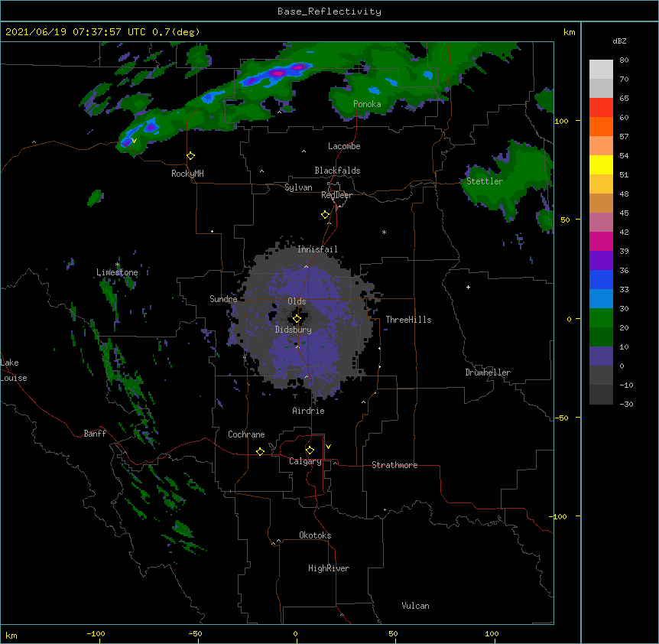Click the Sundre label
Viewport: 659px width, 644px height.
click(223, 299)
